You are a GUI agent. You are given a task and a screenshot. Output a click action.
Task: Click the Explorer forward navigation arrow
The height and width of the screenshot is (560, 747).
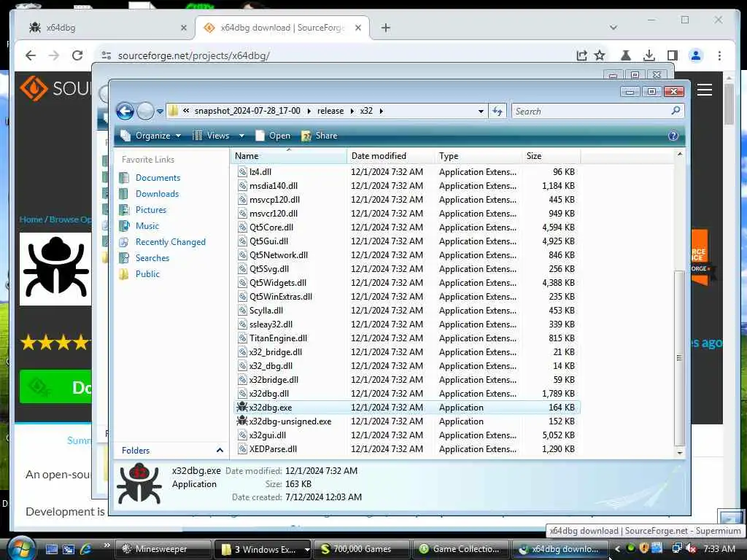(145, 111)
